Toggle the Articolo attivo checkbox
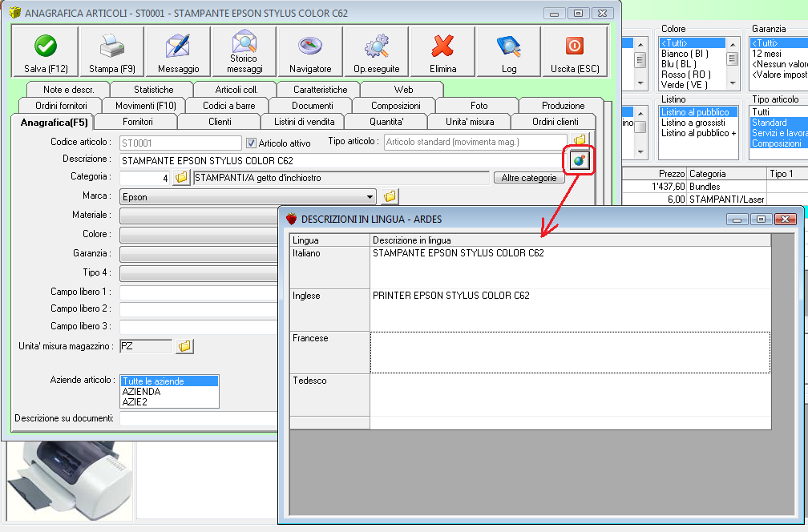Screen dimensions: 808x532 (x=252, y=143)
